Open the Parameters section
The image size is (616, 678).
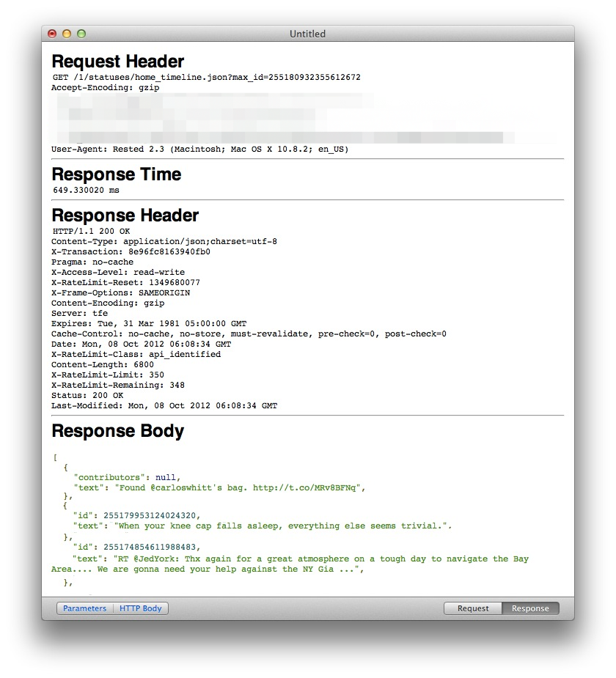coord(84,608)
